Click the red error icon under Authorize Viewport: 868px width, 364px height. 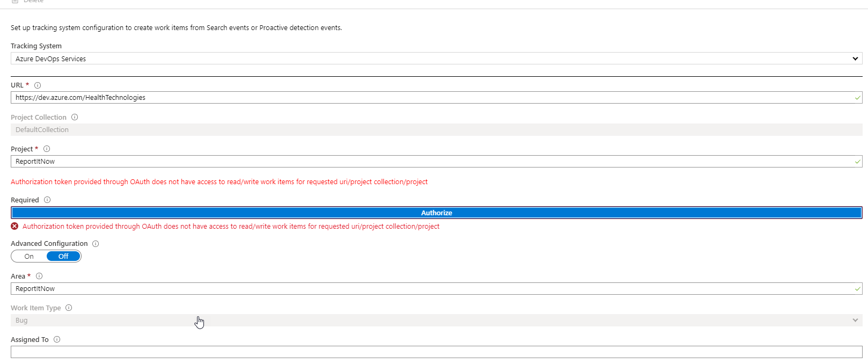[14, 226]
